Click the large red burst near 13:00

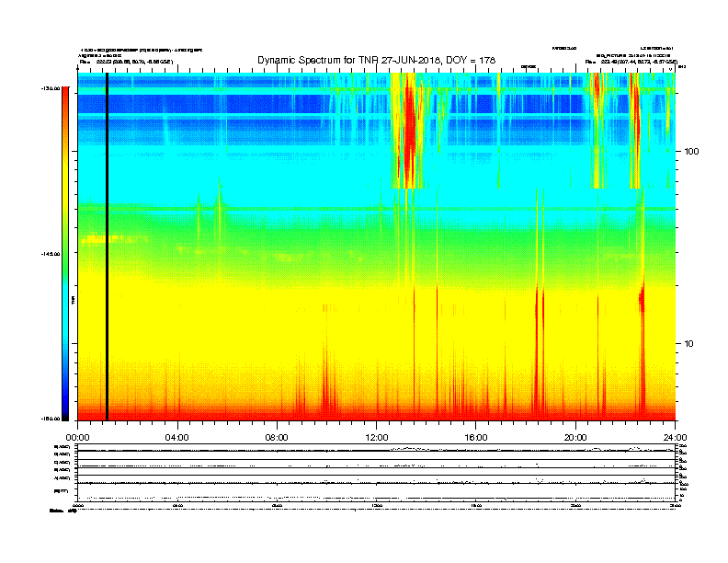(409, 132)
